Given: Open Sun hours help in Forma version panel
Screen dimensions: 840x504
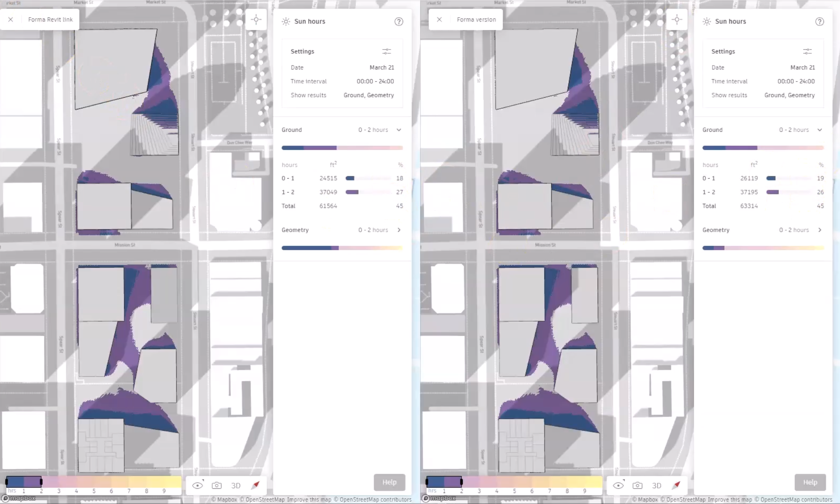Looking at the screenshot, I should tap(820, 22).
